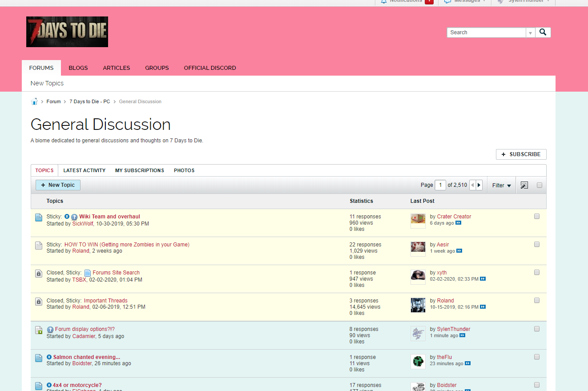Open the moderation tools icon beside Filter
Screen dimensions: 588x391
[x=524, y=185]
